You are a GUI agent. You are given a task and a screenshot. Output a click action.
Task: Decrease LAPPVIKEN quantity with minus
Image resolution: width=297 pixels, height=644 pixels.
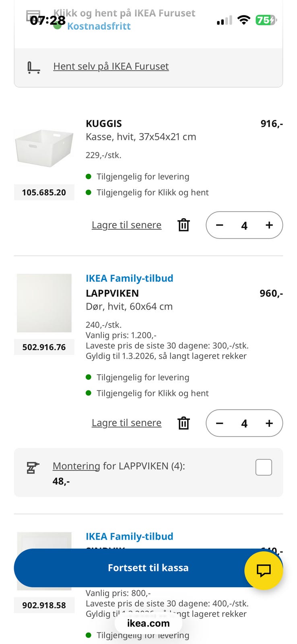pyautogui.click(x=219, y=423)
